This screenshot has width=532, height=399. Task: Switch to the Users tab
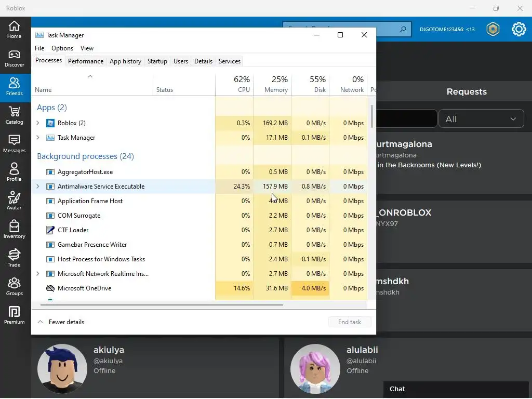[x=180, y=61]
